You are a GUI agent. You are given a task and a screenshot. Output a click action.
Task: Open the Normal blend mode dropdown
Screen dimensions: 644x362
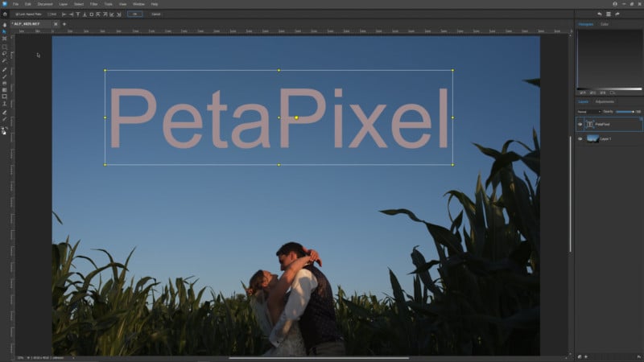(x=589, y=112)
